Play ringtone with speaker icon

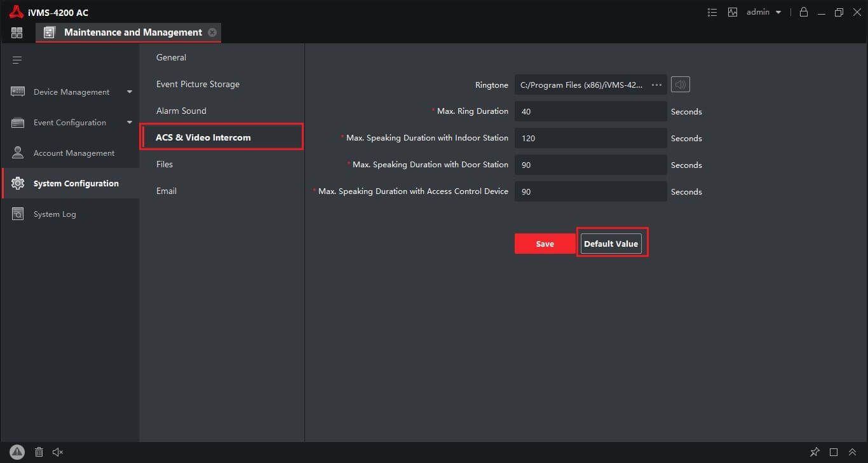coord(681,85)
